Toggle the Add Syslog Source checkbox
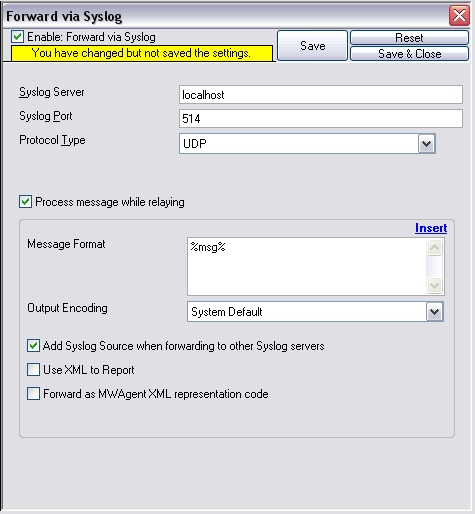This screenshot has width=475, height=514. pyautogui.click(x=33, y=346)
